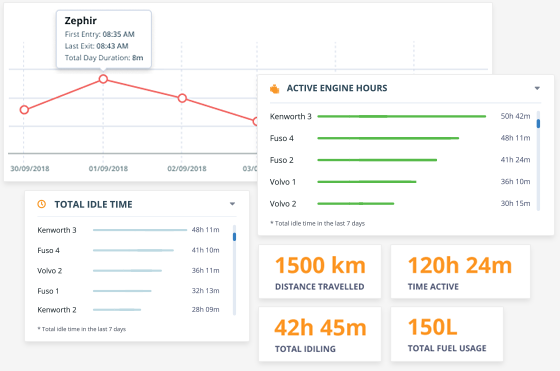Open the 120h 24m Time Active card

pos(460,272)
